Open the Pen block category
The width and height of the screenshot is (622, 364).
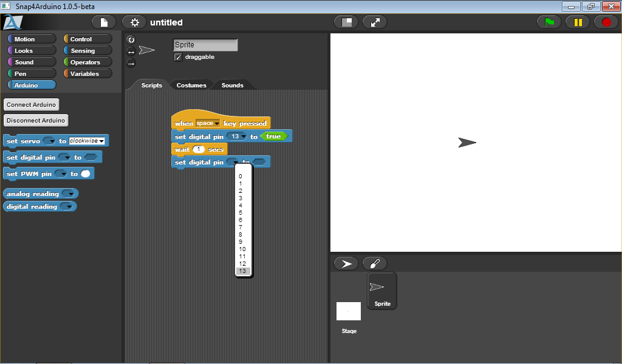(x=32, y=73)
